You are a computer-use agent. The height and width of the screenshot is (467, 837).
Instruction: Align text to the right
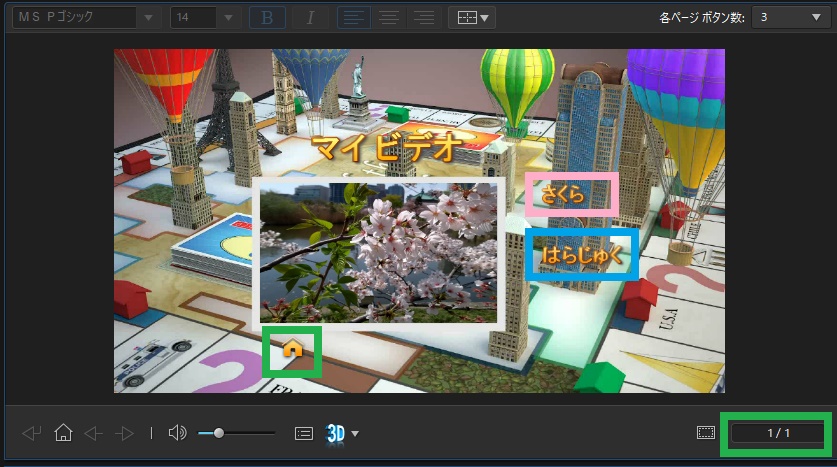tap(424, 18)
